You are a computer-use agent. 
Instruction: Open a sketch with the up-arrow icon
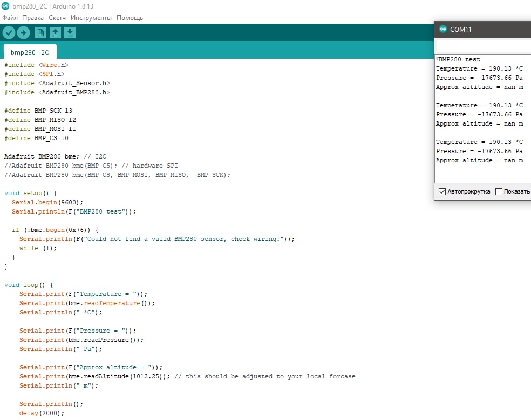[55, 32]
